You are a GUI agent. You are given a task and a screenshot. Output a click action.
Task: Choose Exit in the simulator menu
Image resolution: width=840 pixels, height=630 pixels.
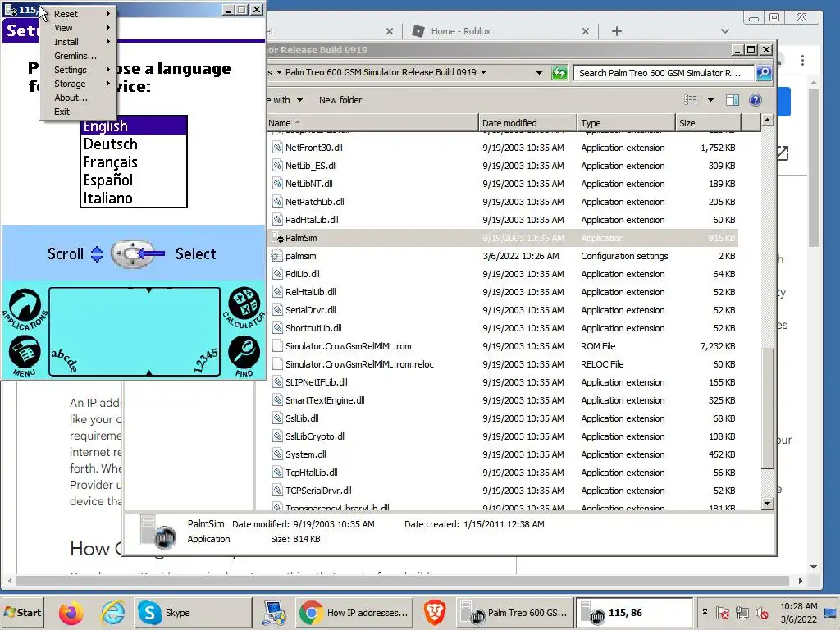tap(78, 112)
